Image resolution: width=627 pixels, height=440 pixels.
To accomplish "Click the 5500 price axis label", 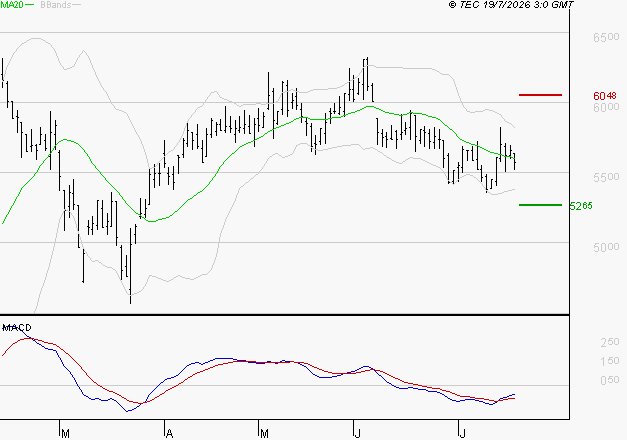I will pyautogui.click(x=606, y=177).
